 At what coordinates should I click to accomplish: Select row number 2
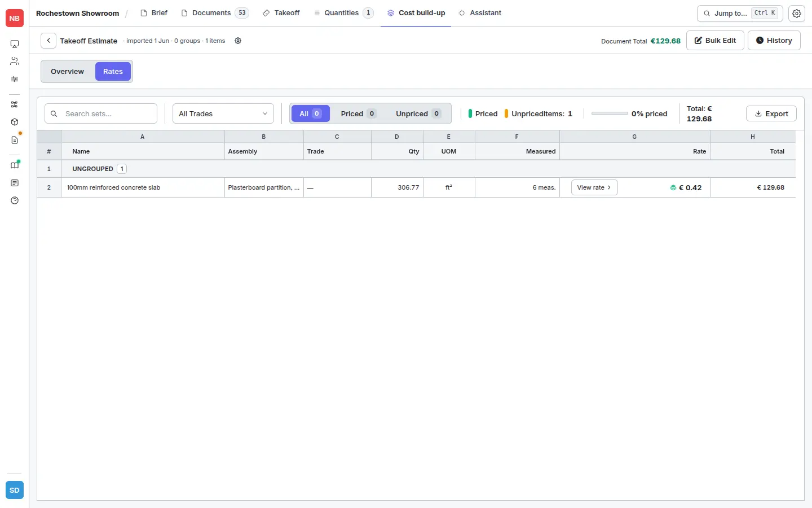tap(49, 187)
